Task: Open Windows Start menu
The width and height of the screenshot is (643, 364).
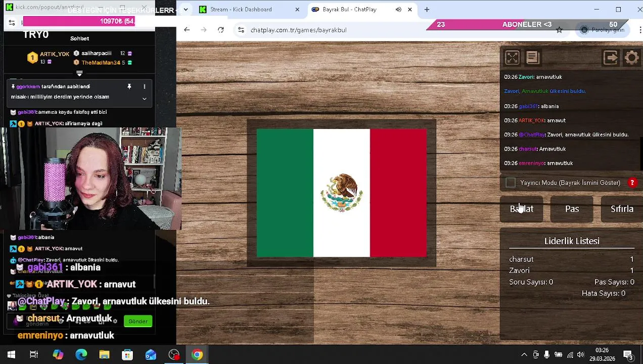Action: pos(11,355)
